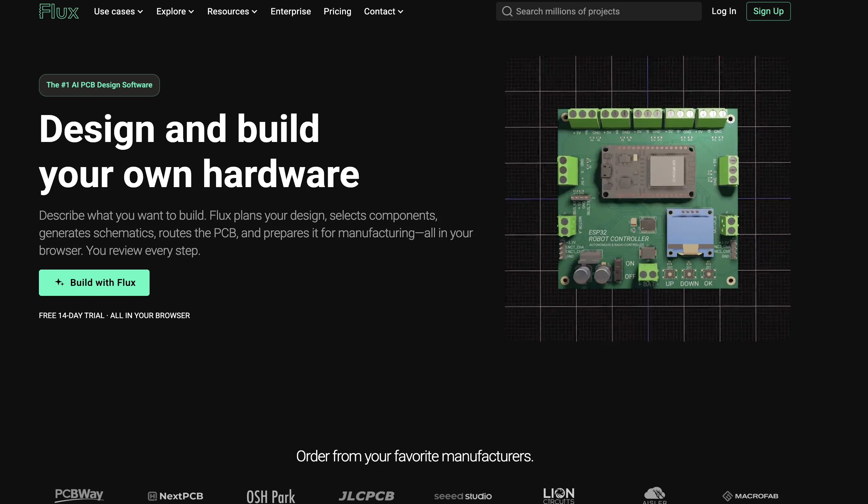Open the PCBWay manufacturer logo
The height and width of the screenshot is (504, 868).
pos(79,495)
